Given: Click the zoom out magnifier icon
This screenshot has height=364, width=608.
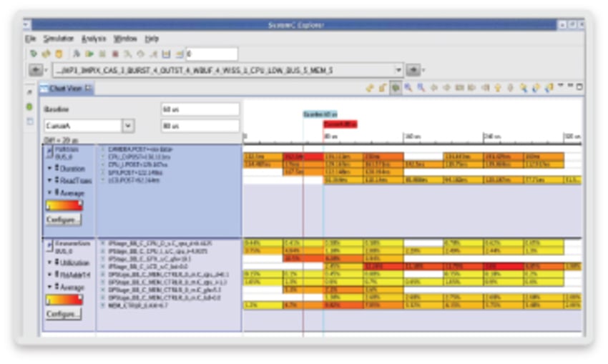Looking at the screenshot, I should [421, 87].
